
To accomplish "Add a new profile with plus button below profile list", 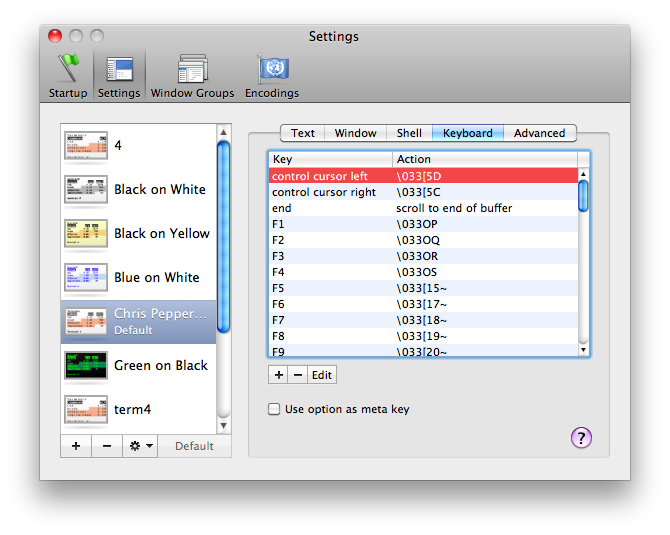I will coord(76,446).
